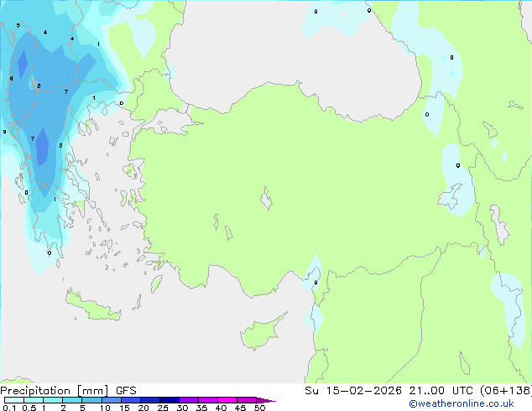Click the time text "21..00 UTC"

point(441,391)
